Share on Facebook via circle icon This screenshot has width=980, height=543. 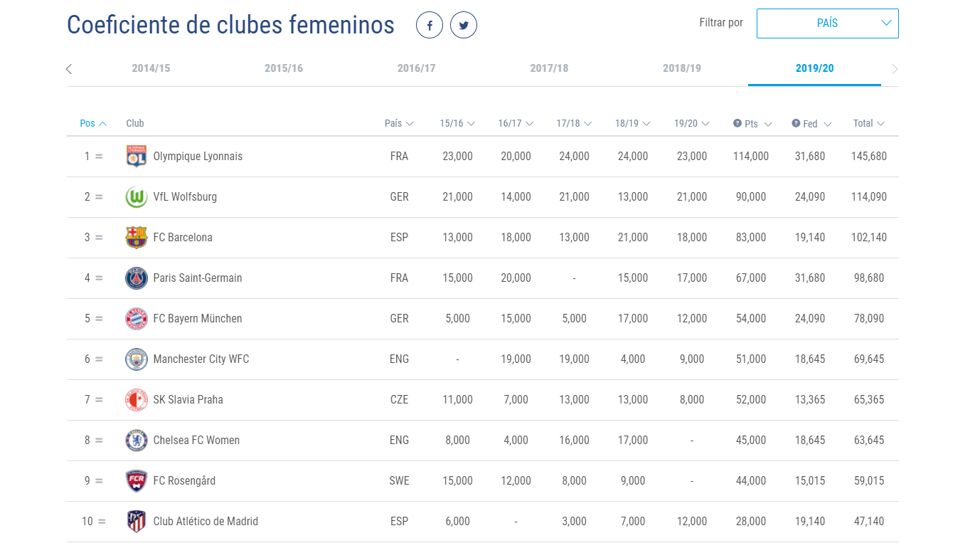pyautogui.click(x=430, y=25)
